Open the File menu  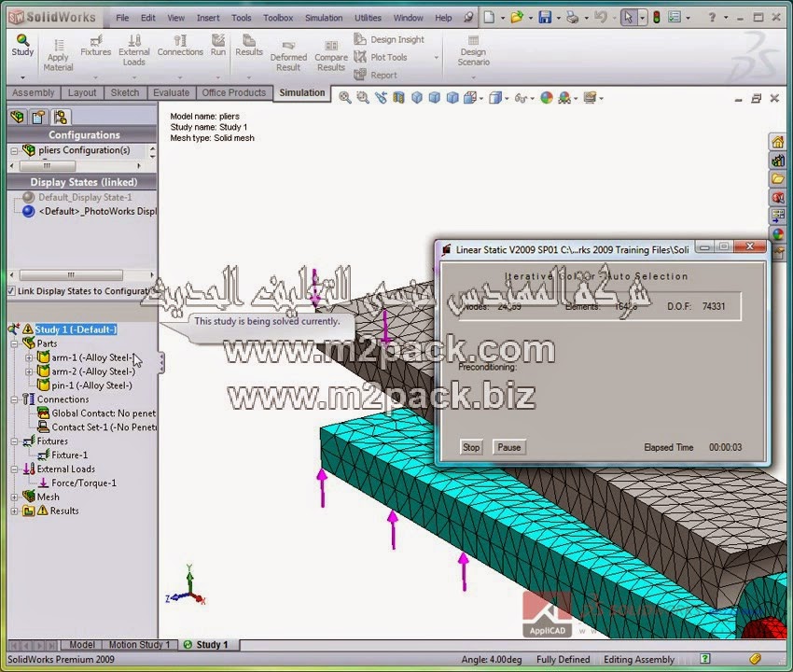[x=122, y=18]
